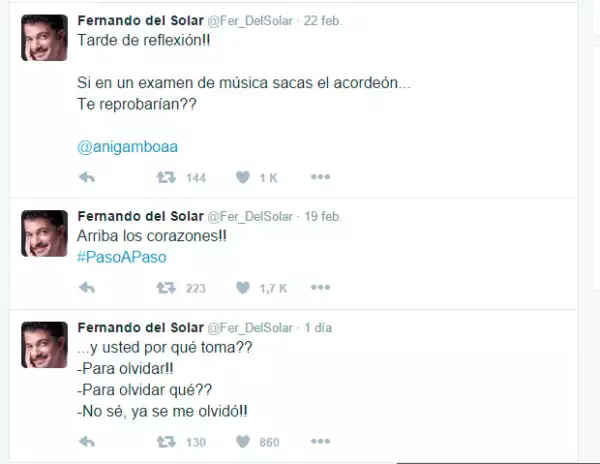Reply to the 'Arriba los corazones' tweet

click(87, 288)
